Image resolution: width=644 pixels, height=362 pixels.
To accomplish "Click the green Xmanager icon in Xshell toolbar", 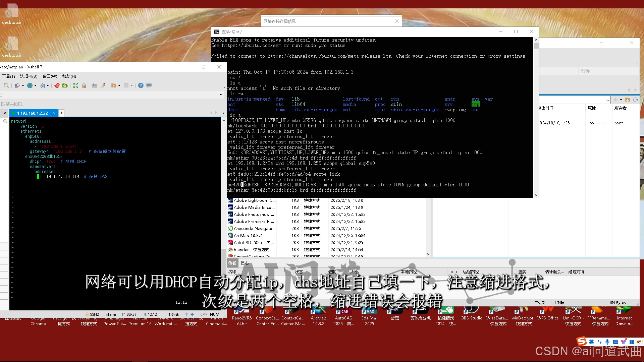I will point(65,85).
